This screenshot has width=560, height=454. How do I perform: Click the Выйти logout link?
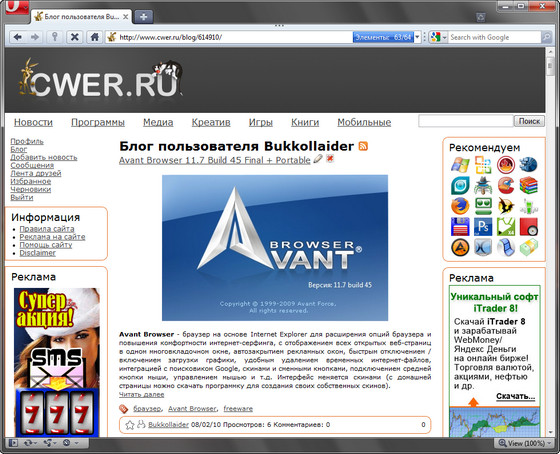(22, 197)
